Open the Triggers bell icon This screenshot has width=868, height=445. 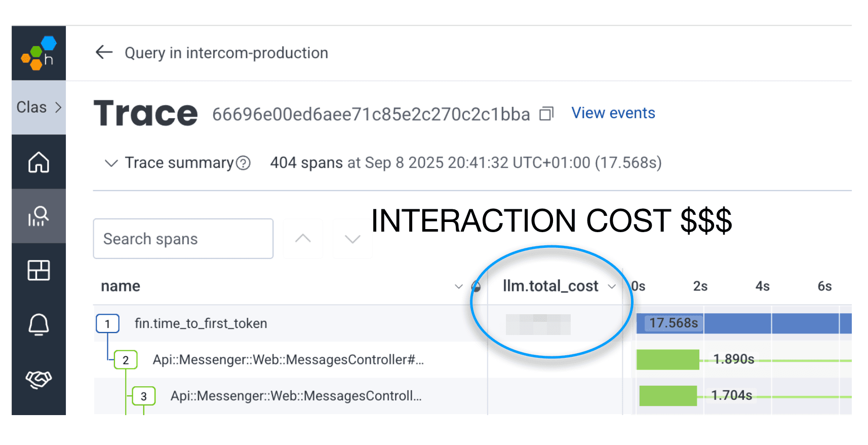(x=38, y=324)
